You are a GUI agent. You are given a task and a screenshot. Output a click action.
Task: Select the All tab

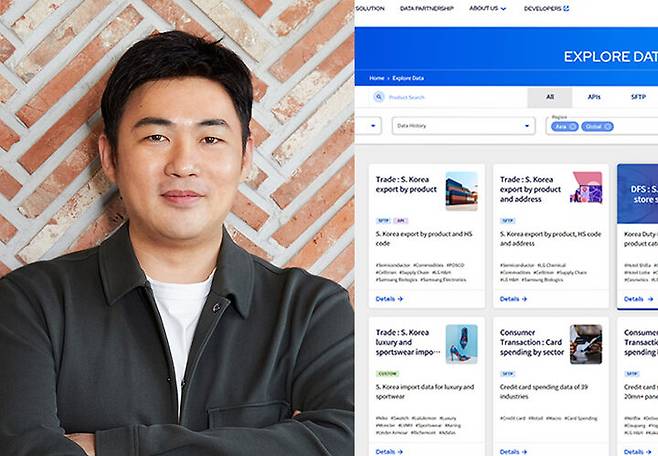[550, 97]
